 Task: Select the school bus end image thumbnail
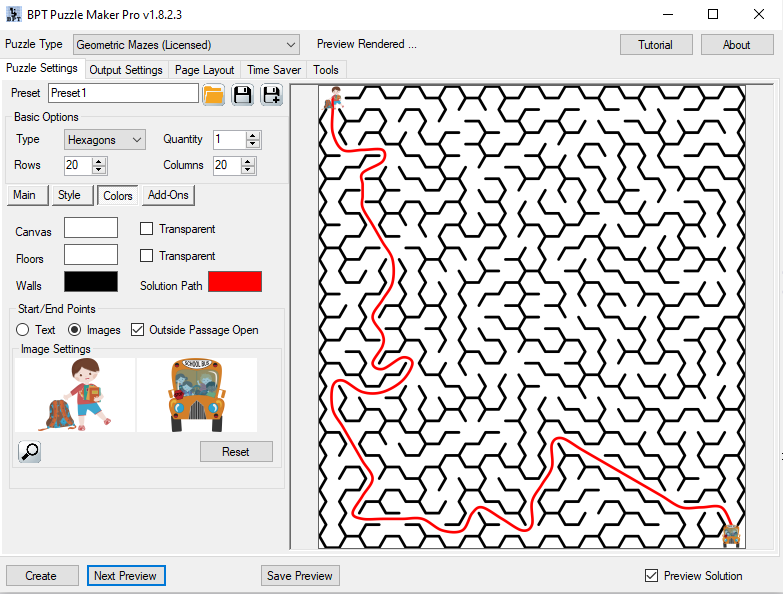coord(197,395)
